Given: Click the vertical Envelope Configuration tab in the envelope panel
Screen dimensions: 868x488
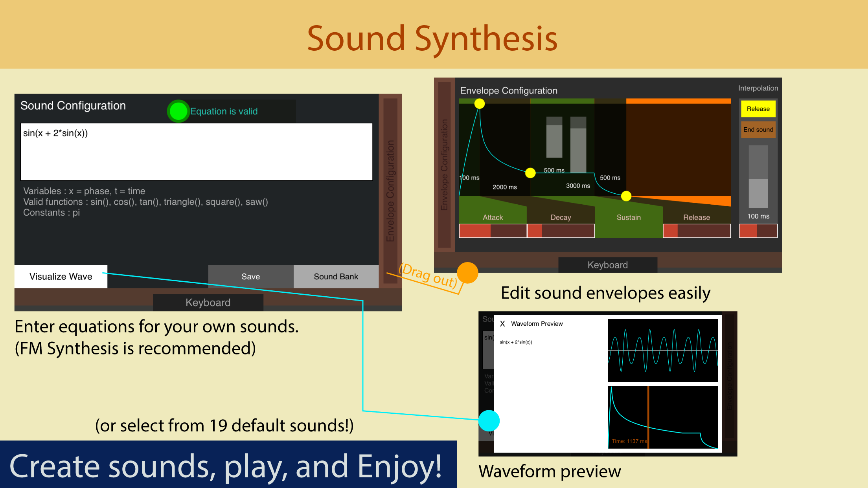Looking at the screenshot, I should click(445, 165).
